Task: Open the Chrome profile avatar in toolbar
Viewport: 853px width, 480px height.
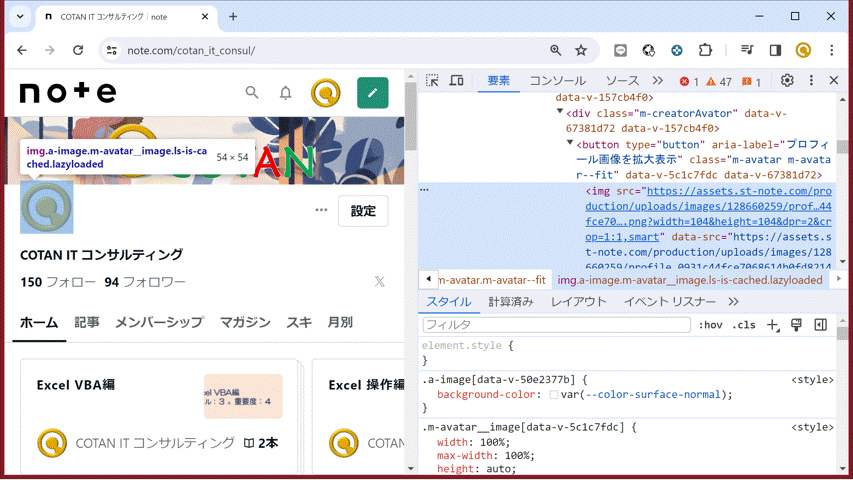Action: (803, 50)
